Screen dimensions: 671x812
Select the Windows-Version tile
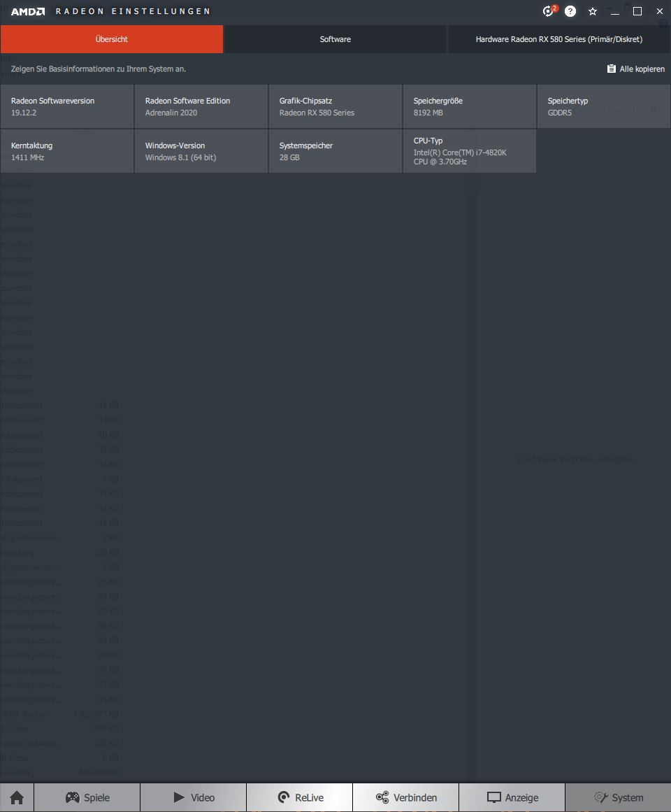click(x=201, y=151)
